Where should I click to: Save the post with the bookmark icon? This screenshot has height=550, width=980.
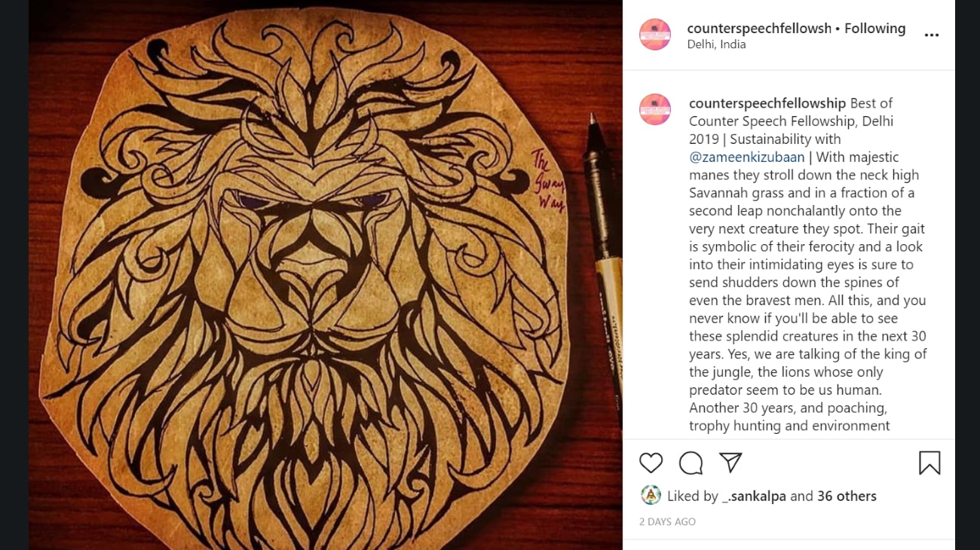929,463
